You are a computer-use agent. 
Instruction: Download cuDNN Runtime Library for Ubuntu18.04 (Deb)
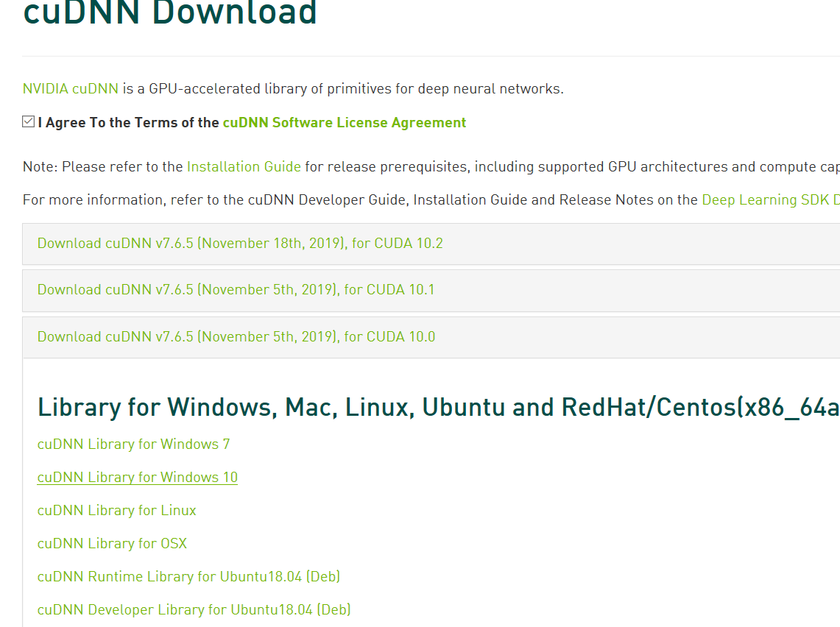pyautogui.click(x=188, y=577)
